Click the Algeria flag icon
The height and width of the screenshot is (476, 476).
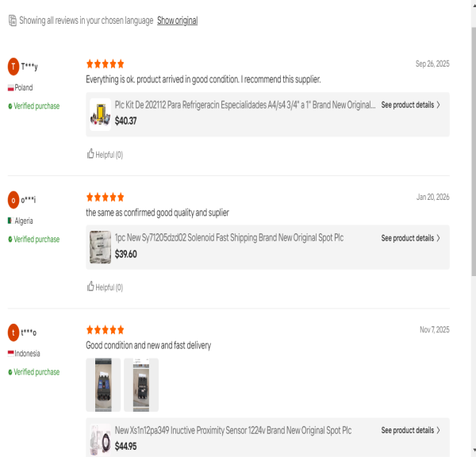(x=11, y=221)
